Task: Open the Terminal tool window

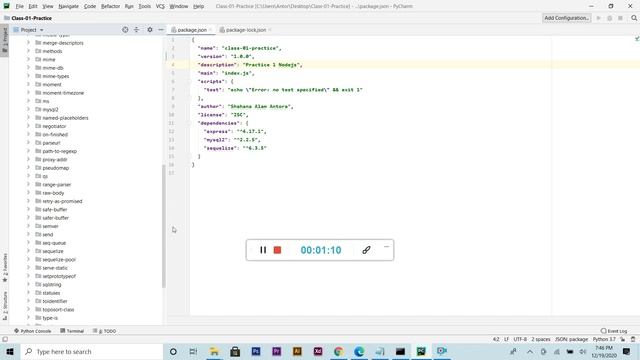Action: point(72,331)
